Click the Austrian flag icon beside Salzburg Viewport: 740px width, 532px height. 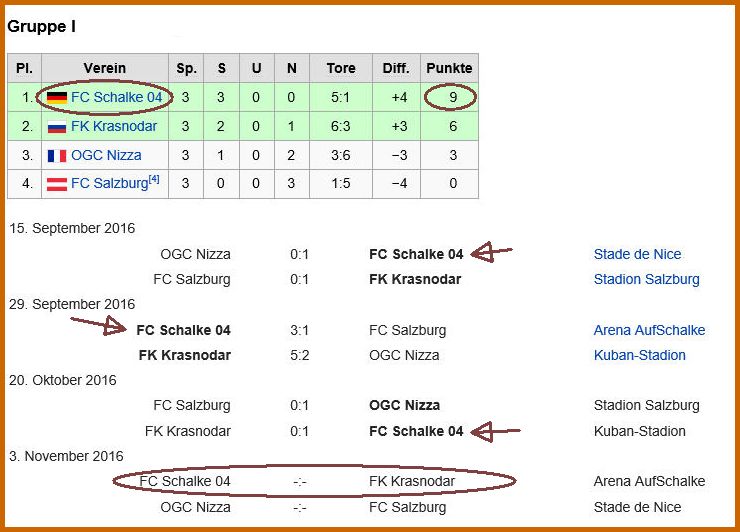pos(57,185)
